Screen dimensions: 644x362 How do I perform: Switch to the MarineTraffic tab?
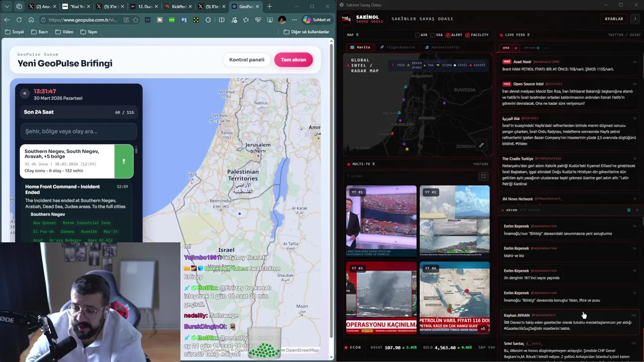coord(443,47)
